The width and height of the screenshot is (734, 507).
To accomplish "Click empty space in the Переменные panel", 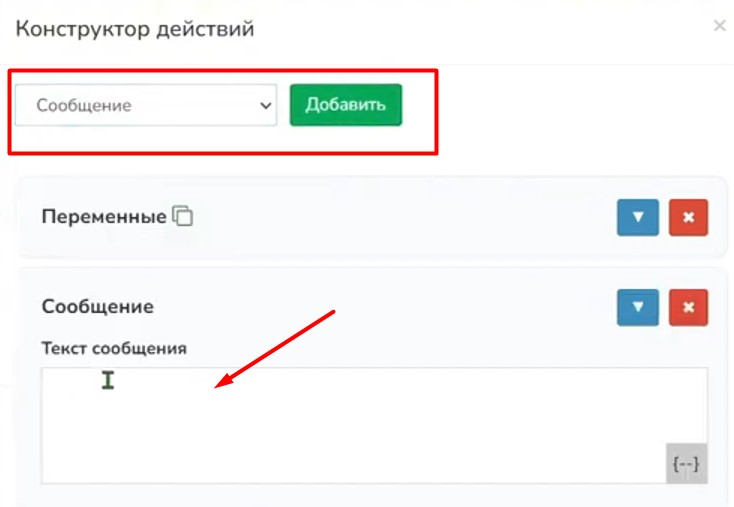I will [400, 217].
